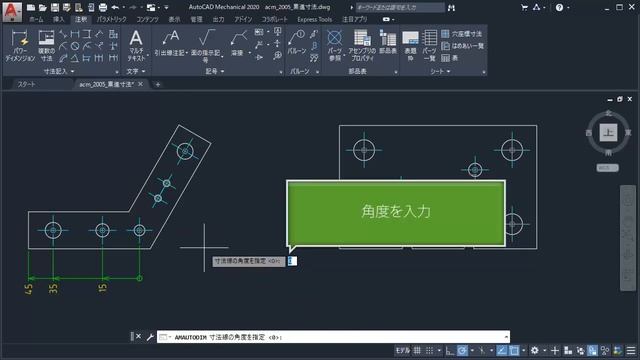Viewport: 640px width, 360px height.
Task: Select the 溶接 welding symbol tool
Action: click(x=238, y=43)
